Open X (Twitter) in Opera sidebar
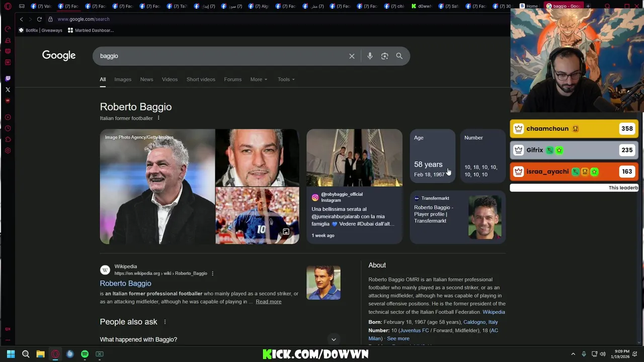The width and height of the screenshot is (644, 362). 8,89
